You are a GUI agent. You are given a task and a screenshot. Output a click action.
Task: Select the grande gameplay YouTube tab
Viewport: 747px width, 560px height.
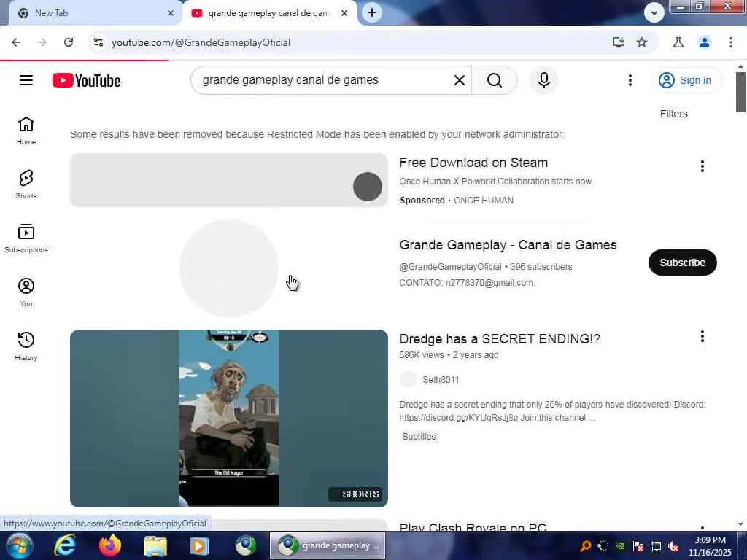coord(269,13)
